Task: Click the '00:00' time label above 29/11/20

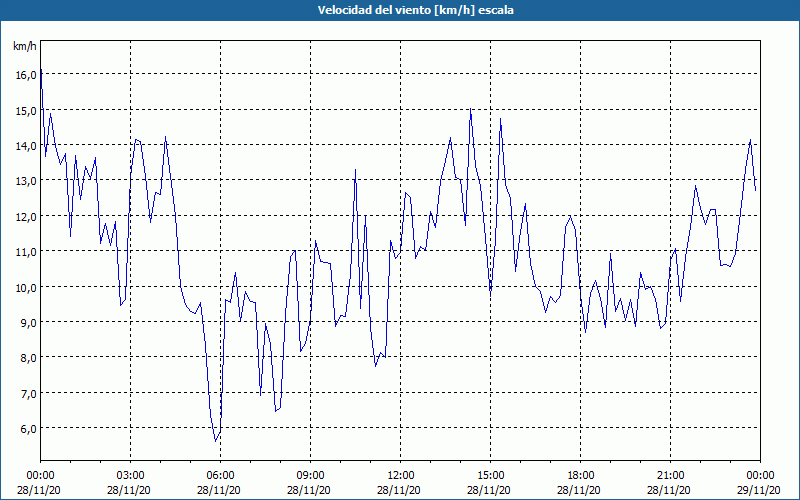Action: [760, 476]
